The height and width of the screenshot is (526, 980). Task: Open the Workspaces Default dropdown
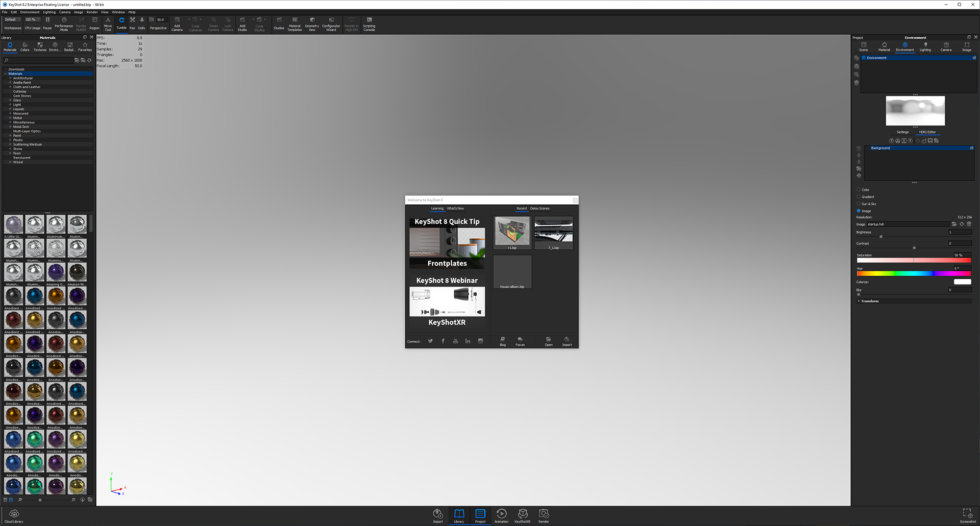(13, 19)
